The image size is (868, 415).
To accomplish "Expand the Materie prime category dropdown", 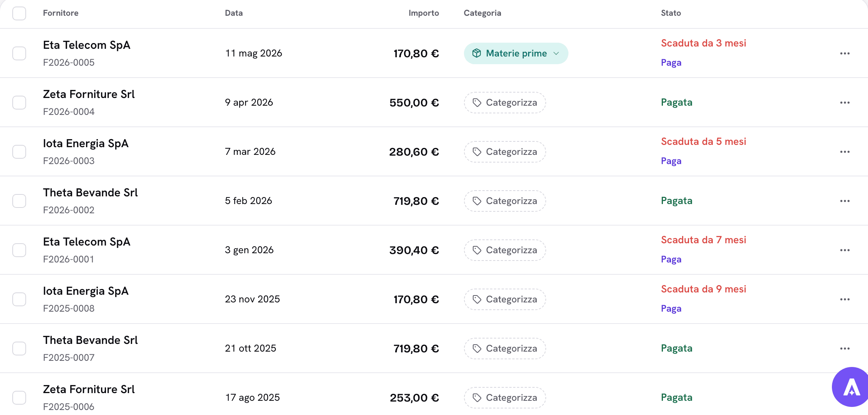I will pyautogui.click(x=516, y=53).
